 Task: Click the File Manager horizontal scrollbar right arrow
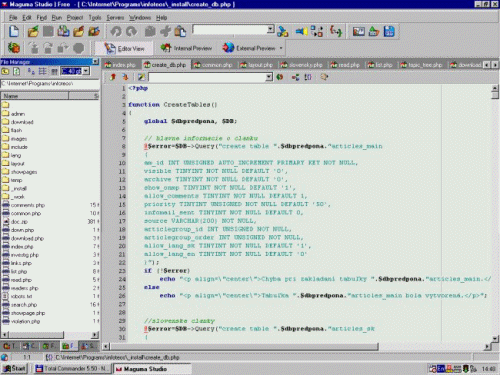pos(95,334)
